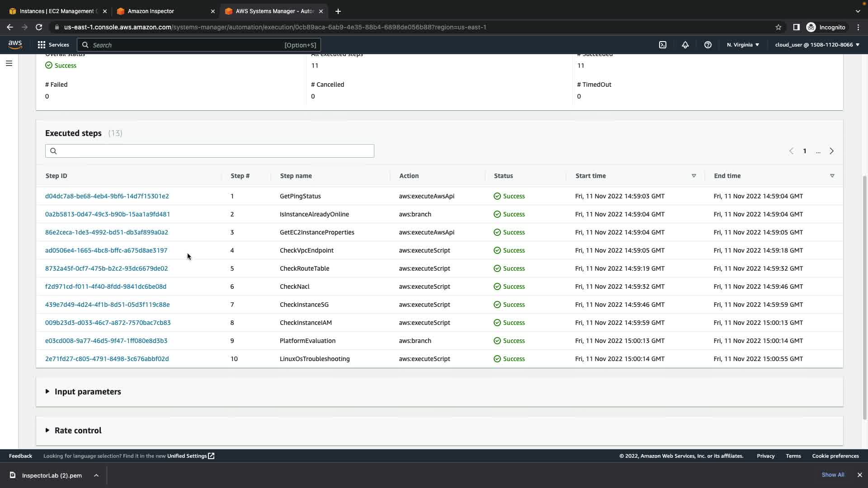Click the AWS logo home icon
Image resolution: width=868 pixels, height=488 pixels.
tap(15, 44)
